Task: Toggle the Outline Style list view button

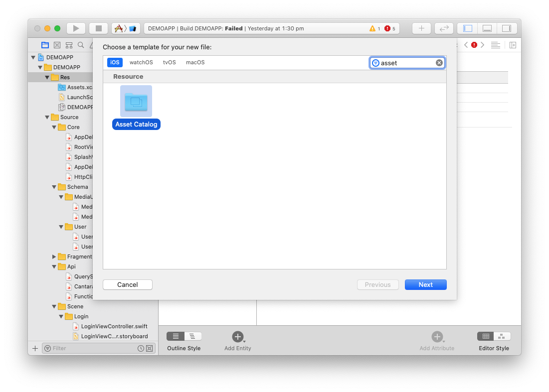Action: tap(175, 336)
